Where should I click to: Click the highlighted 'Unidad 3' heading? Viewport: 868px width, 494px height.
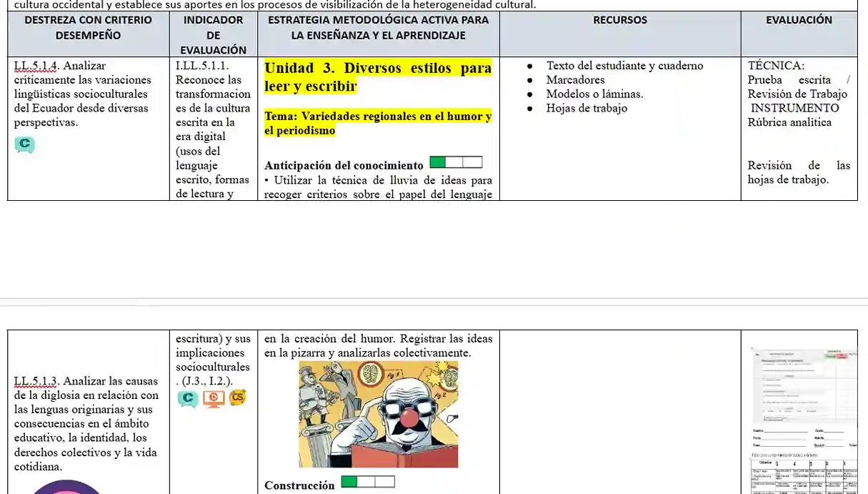[x=377, y=77]
